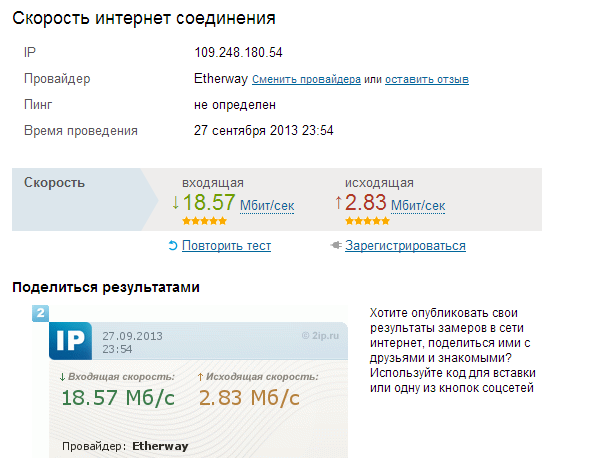Viewport: 599px width, 458px height.
Task: Click the 18.57 Мб/с value in share widget
Action: 118,398
